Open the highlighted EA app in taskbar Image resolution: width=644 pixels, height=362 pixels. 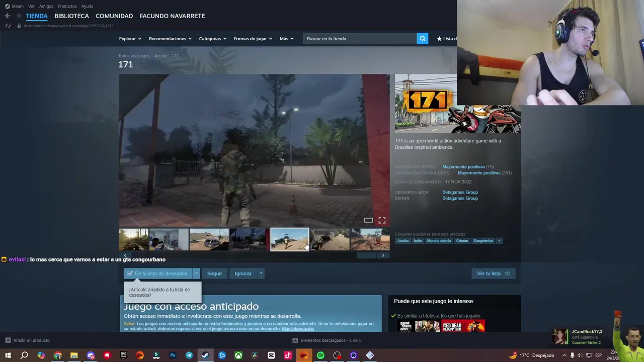point(304,355)
